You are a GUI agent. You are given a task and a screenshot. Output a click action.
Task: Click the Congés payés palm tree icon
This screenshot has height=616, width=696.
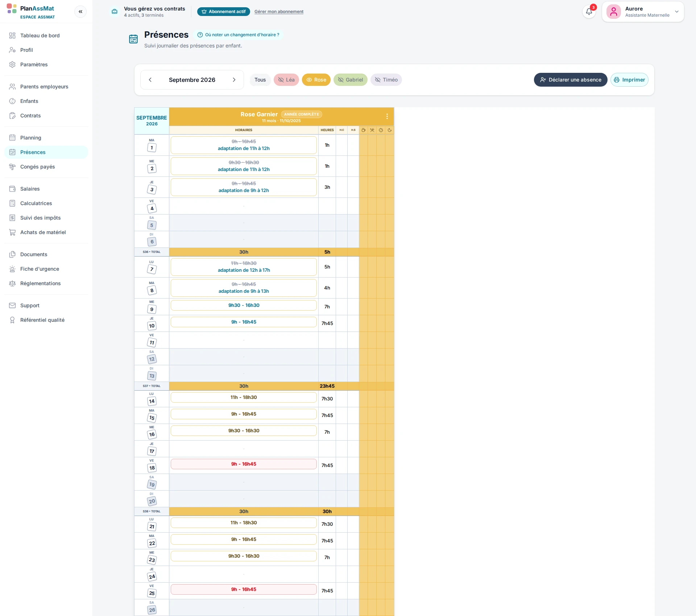pos(12,167)
